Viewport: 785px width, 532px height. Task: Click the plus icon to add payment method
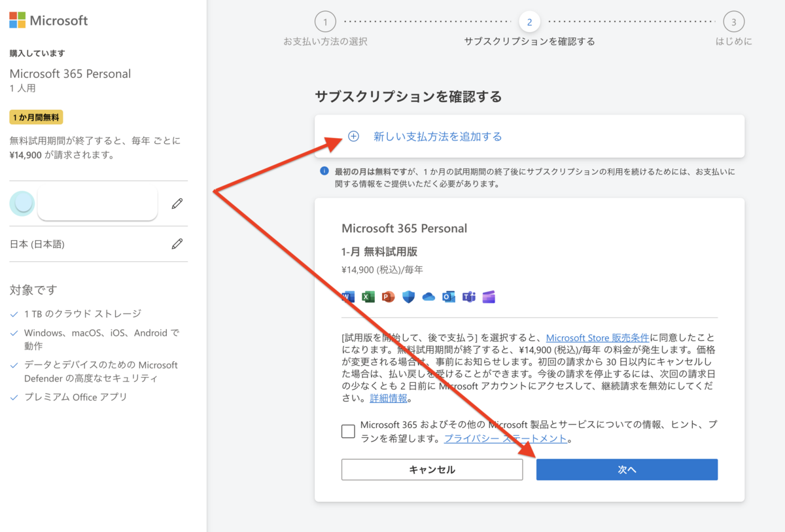353,136
